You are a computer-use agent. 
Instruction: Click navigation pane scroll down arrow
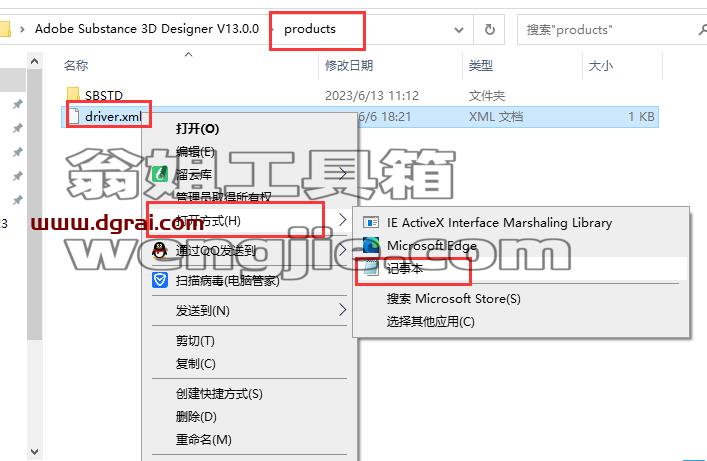(x=35, y=452)
